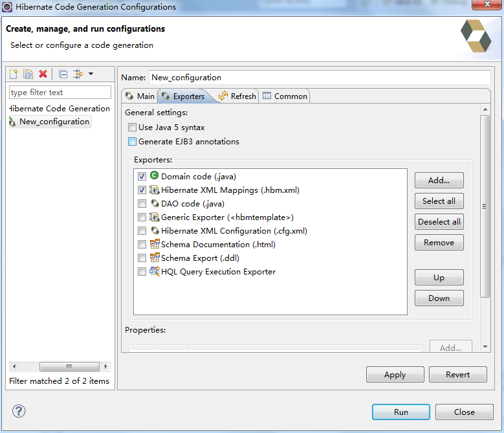
Task: Click the Refresh tab arrows icon
Action: pos(223,96)
